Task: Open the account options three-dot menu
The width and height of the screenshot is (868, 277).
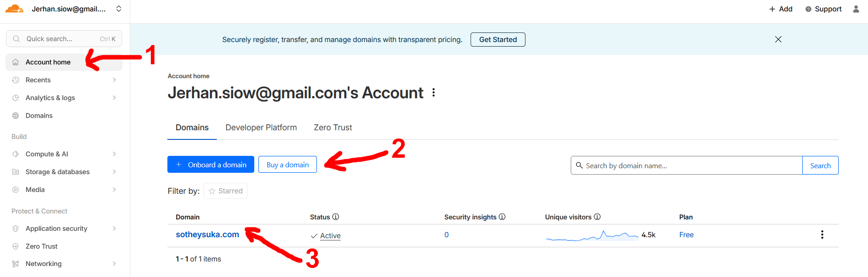Action: [x=434, y=93]
